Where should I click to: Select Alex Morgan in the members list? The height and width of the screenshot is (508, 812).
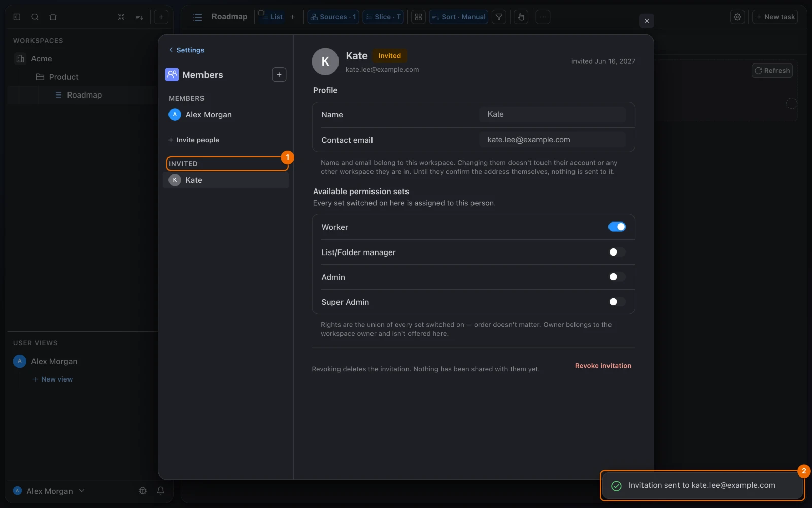click(x=226, y=115)
